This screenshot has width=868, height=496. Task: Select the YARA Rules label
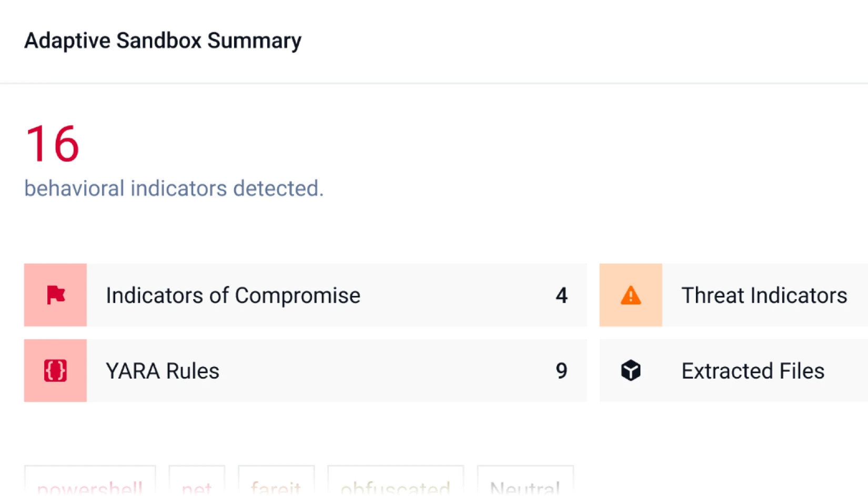pos(163,371)
